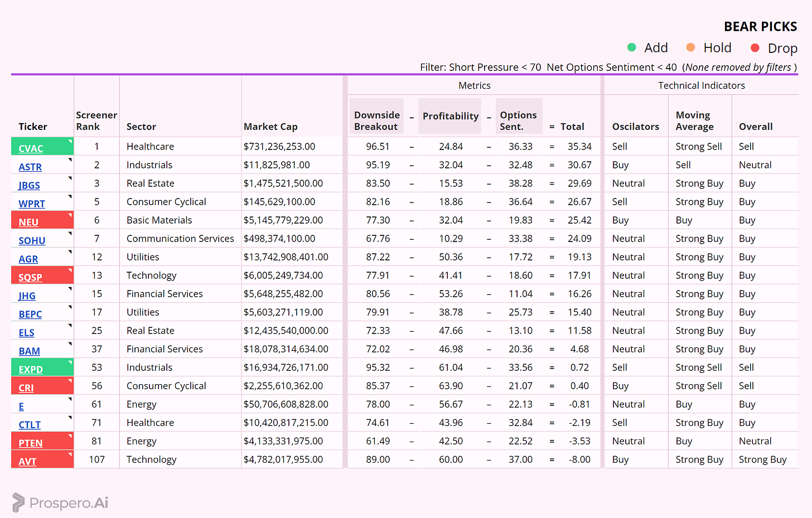
Task: Click the BEAR PICKS title
Action: [761, 27]
